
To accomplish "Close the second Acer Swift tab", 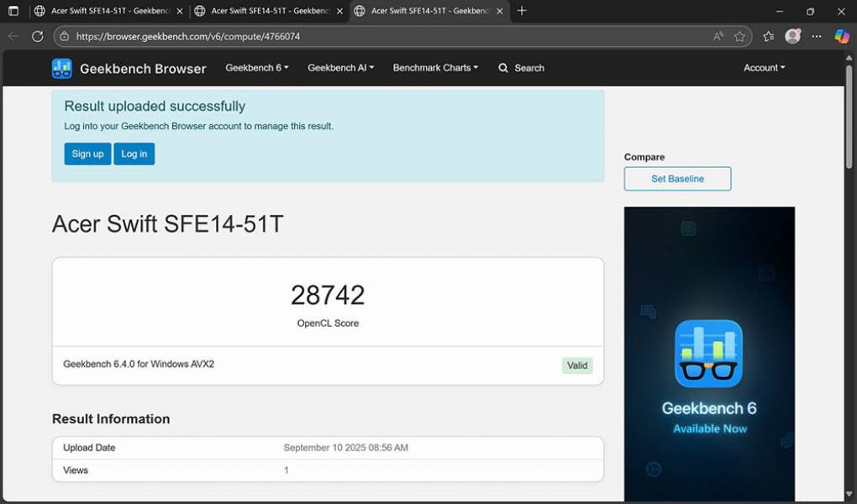I will [x=339, y=11].
